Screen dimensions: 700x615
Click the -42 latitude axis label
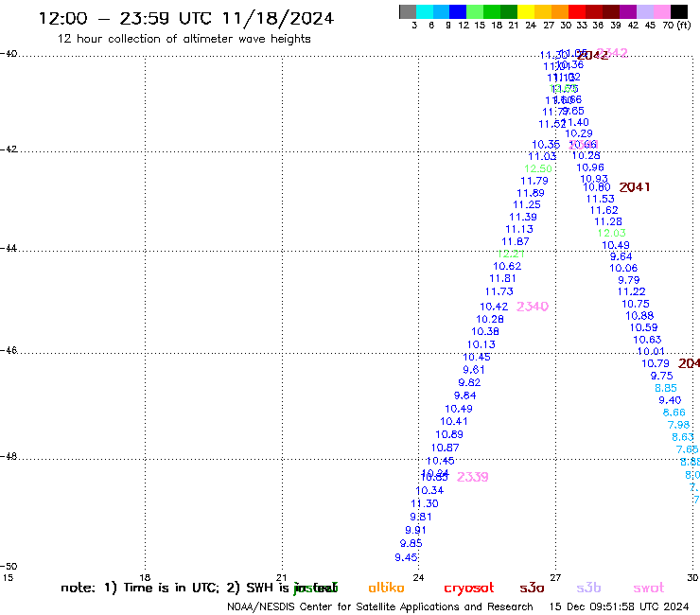9,149
